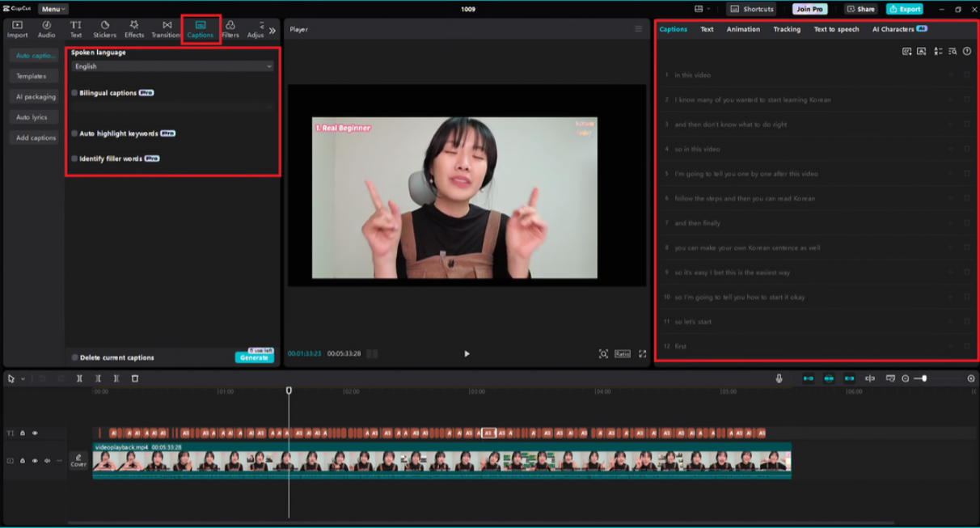Toggle visibility eye of text track

pos(35,433)
